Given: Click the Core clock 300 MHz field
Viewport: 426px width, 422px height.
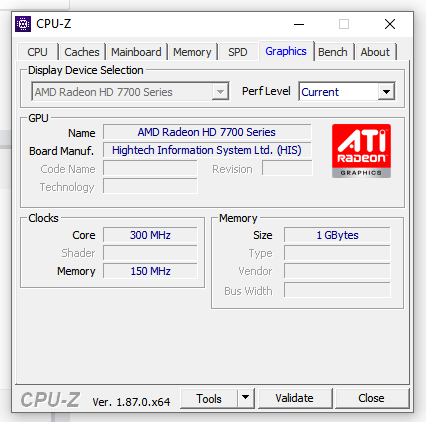Looking at the screenshot, I should [x=150, y=235].
